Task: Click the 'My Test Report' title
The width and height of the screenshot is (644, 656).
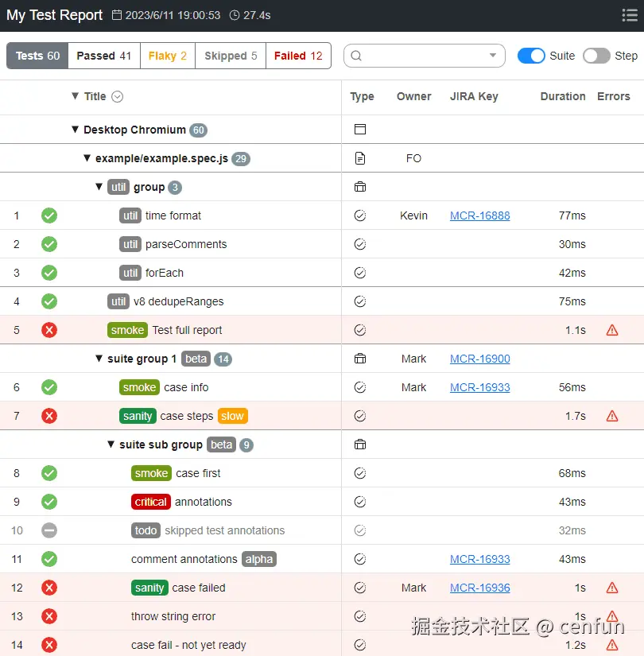Action: (54, 15)
